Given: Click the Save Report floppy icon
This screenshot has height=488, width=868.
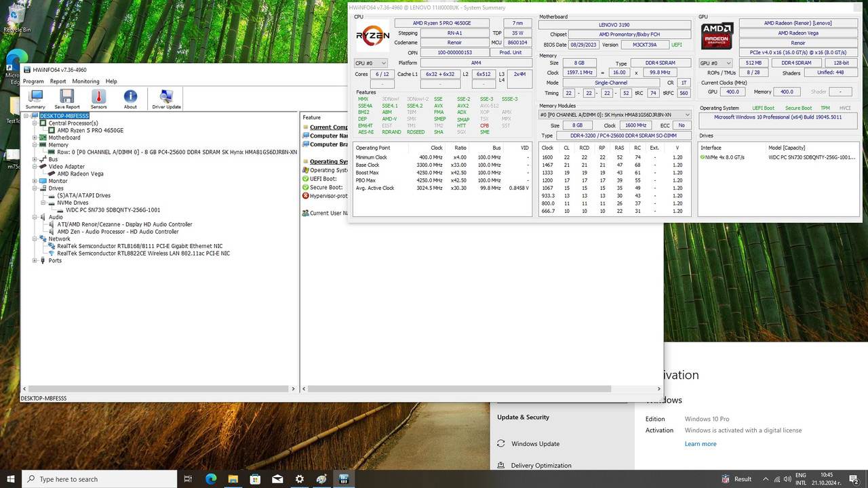Looking at the screenshot, I should (x=66, y=100).
